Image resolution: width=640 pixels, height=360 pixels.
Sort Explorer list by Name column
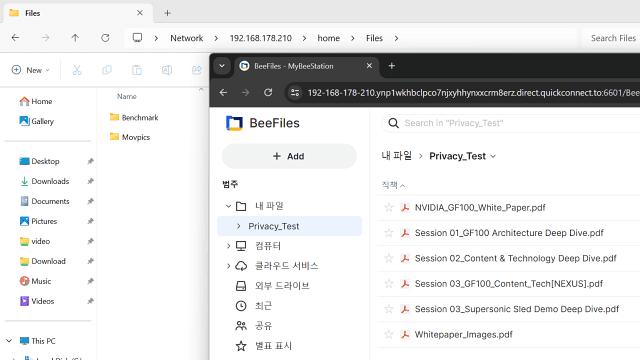pyautogui.click(x=127, y=97)
